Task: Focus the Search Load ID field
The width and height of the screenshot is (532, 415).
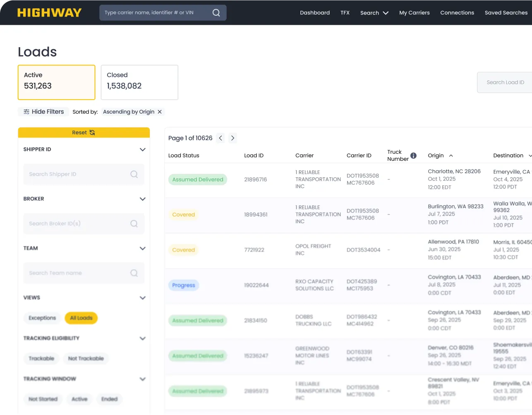Action: click(505, 82)
